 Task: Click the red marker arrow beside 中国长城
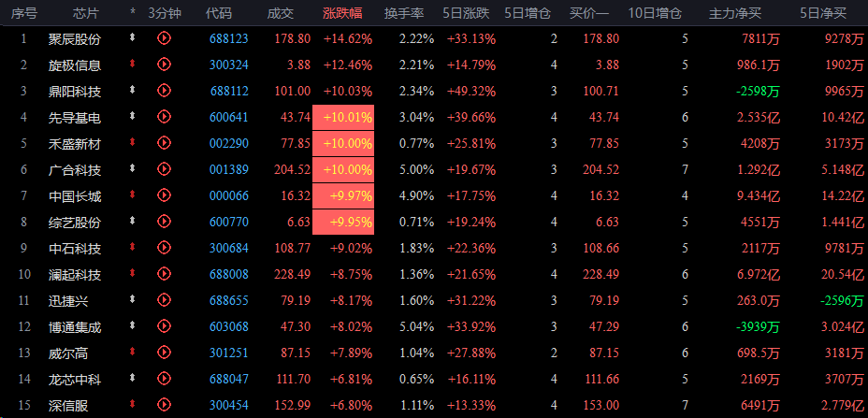[x=132, y=195]
